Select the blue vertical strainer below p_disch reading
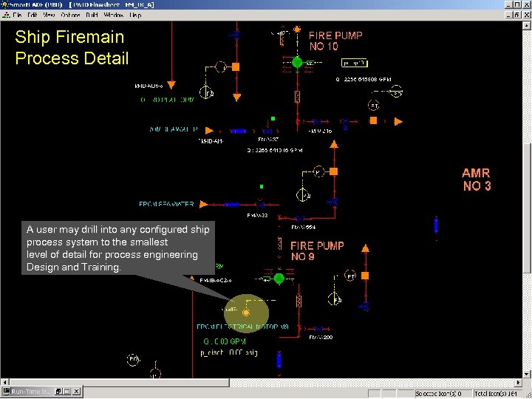This screenshot has width=532, height=399. tap(279, 361)
